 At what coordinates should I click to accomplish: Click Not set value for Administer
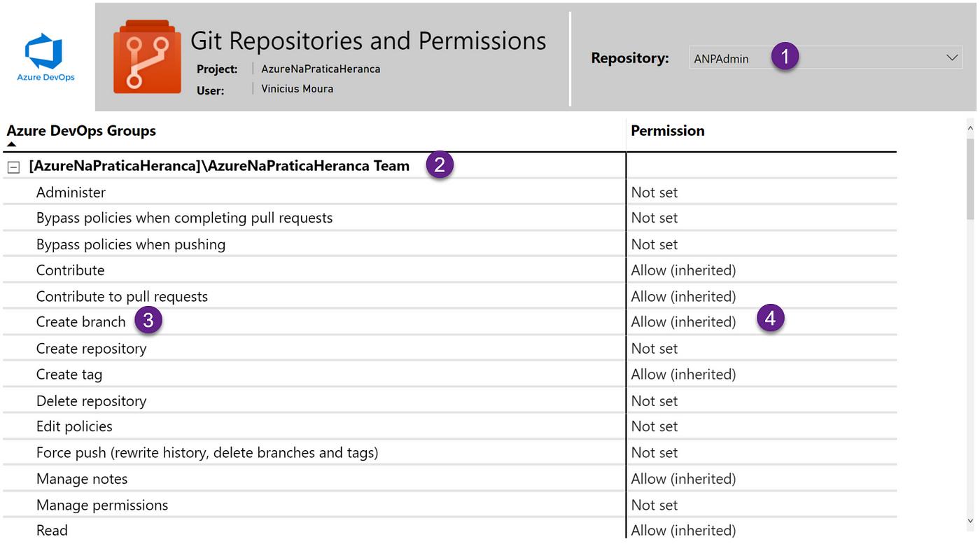tap(654, 192)
